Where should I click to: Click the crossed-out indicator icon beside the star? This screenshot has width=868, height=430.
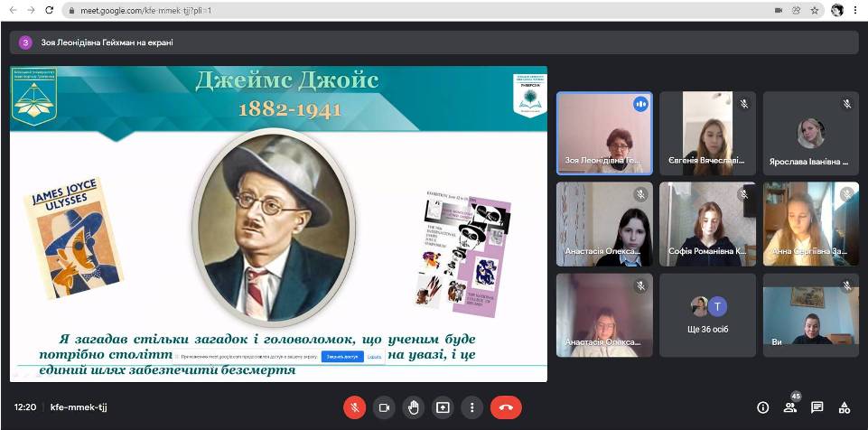tap(796, 11)
